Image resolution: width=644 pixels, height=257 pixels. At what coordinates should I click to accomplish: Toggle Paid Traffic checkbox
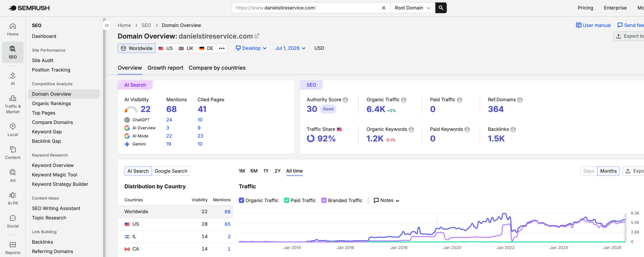coord(287,200)
